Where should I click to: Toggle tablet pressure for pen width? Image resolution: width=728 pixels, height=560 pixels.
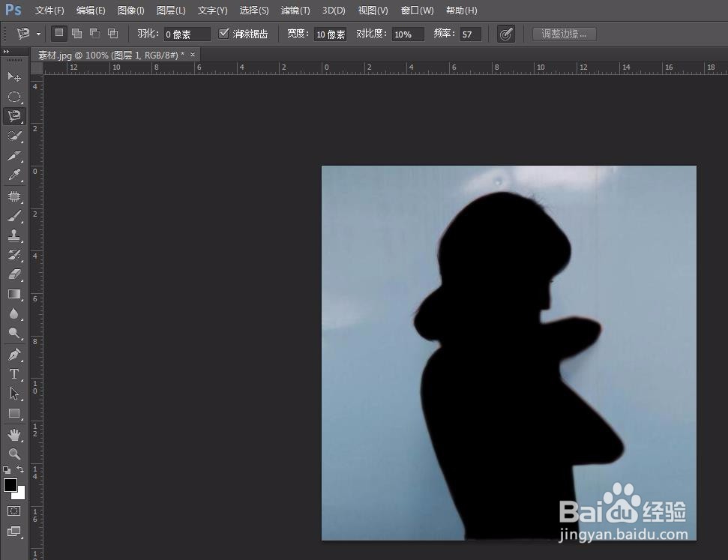tap(505, 34)
